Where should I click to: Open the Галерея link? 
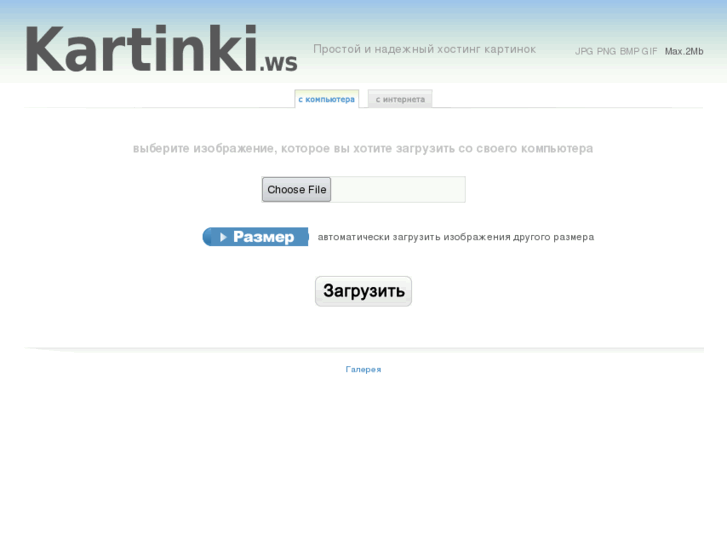click(363, 370)
